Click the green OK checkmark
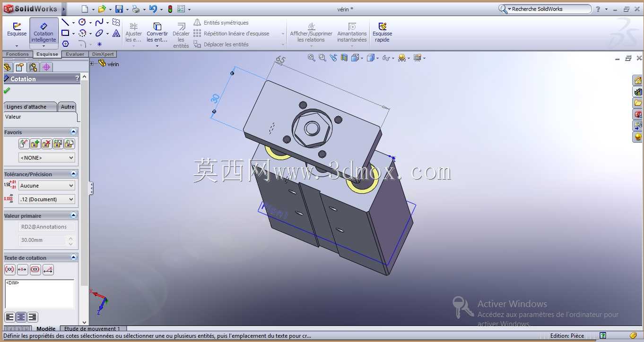 point(7,90)
